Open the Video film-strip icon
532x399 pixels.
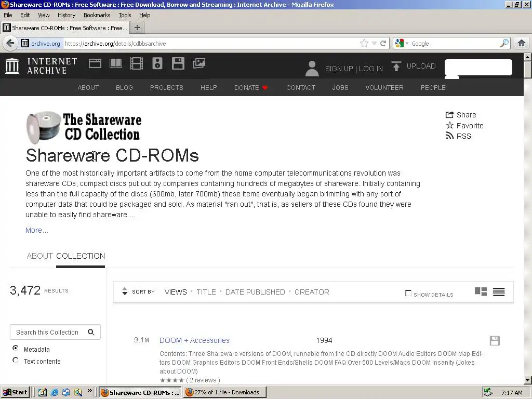click(137, 63)
